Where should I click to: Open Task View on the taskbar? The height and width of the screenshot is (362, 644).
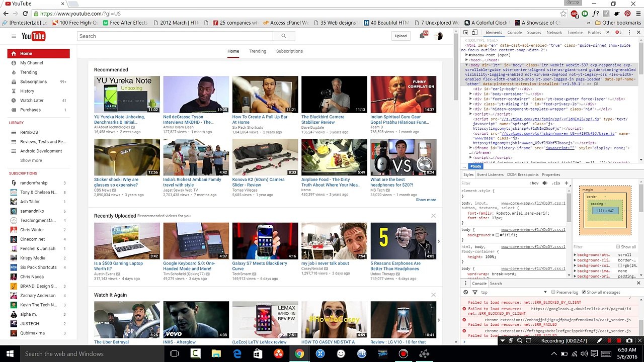[x=174, y=353]
